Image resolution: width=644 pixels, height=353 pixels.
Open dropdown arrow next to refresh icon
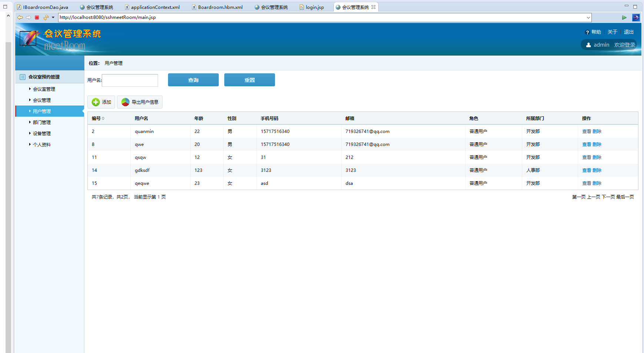click(x=53, y=17)
